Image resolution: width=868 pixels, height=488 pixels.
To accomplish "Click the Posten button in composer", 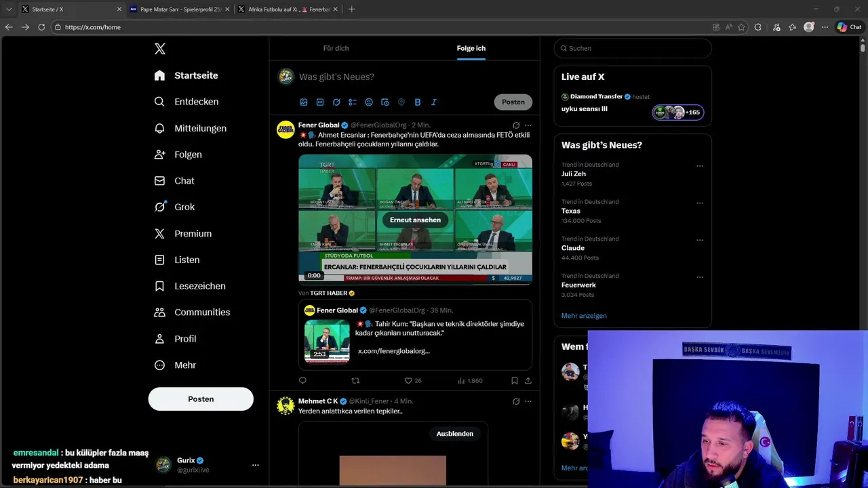I will 513,102.
